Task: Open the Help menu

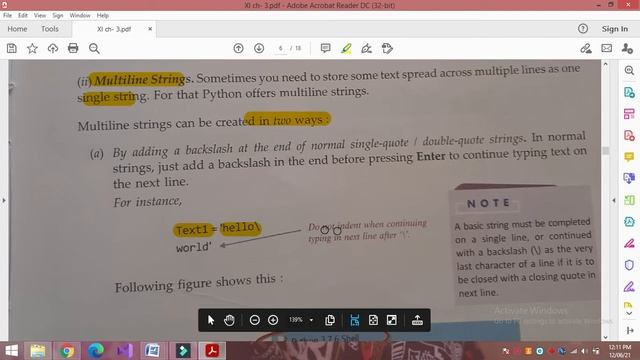Action: click(102, 15)
